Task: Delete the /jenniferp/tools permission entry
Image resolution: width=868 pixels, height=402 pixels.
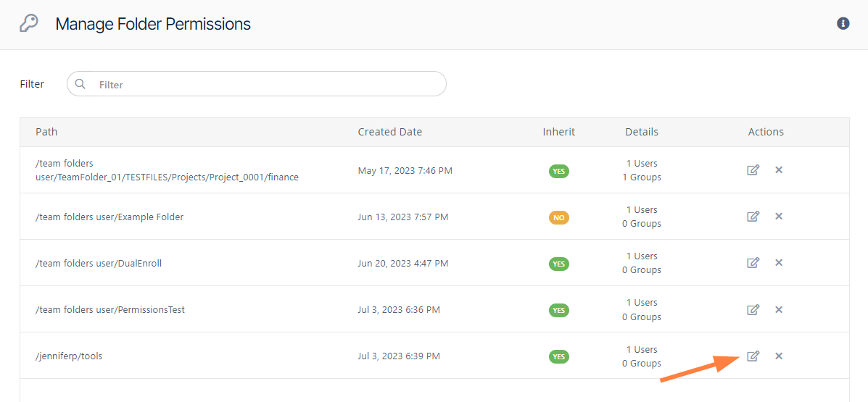Action: 779,356
